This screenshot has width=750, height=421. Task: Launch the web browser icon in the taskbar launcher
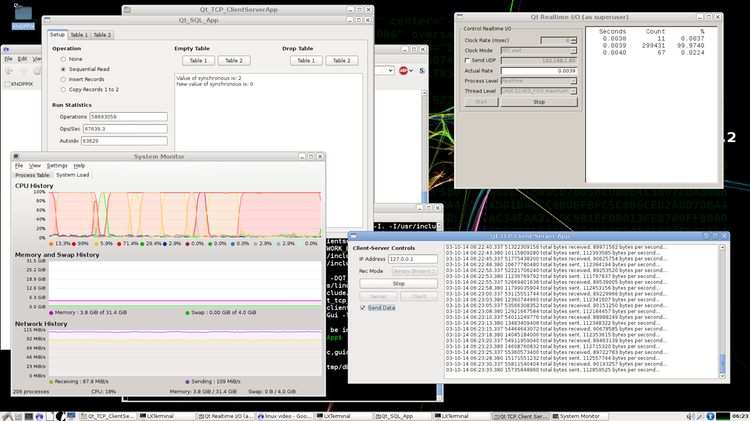pos(39,417)
